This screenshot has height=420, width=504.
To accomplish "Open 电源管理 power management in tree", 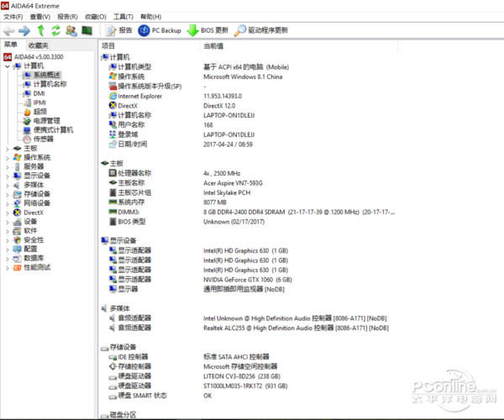I will pyautogui.click(x=46, y=121).
